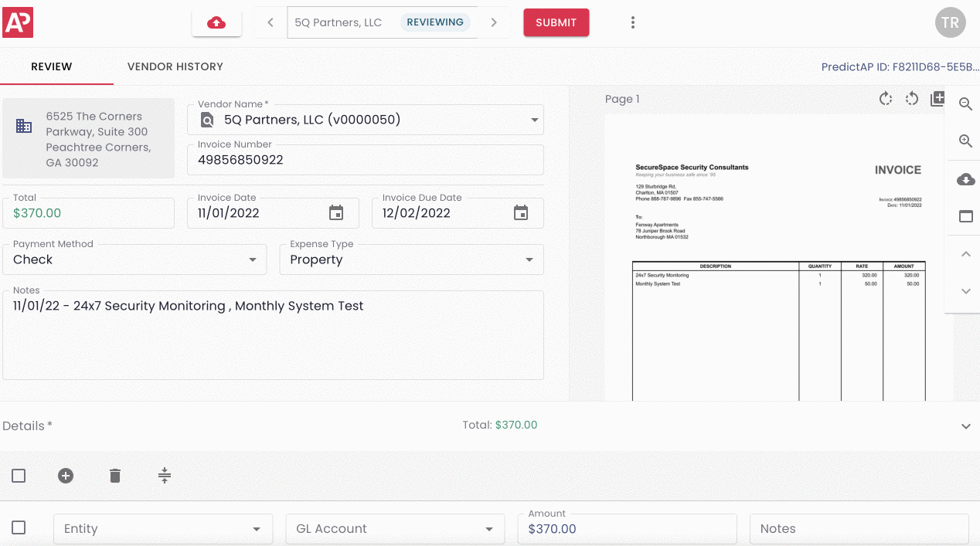Collapse the Details section
The image size is (980, 546).
(x=965, y=426)
